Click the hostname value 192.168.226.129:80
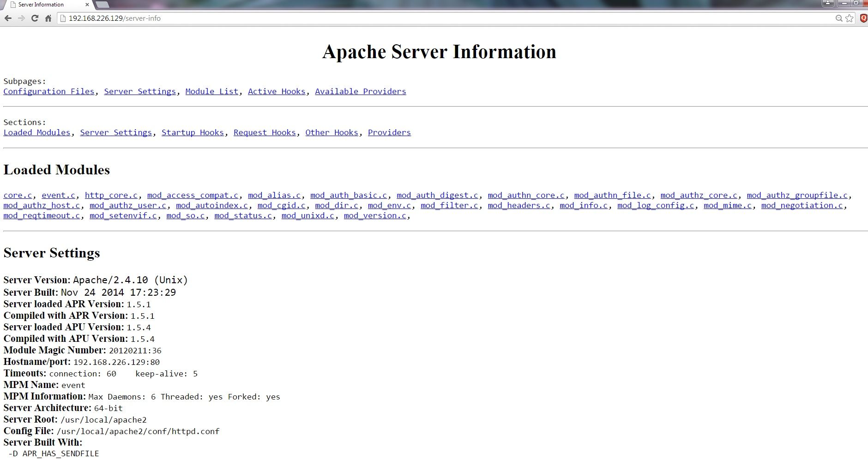Image resolution: width=868 pixels, height=459 pixels. pos(117,362)
